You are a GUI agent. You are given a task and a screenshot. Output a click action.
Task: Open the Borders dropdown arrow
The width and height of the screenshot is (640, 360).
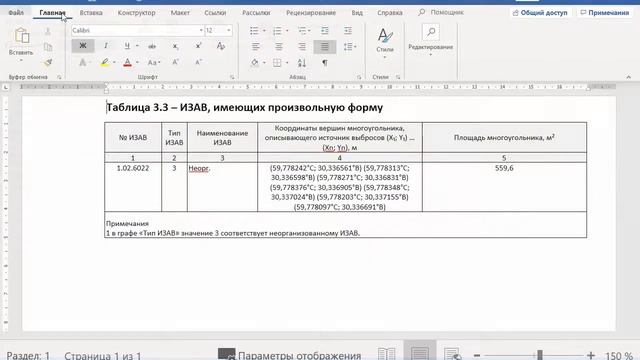click(287, 63)
